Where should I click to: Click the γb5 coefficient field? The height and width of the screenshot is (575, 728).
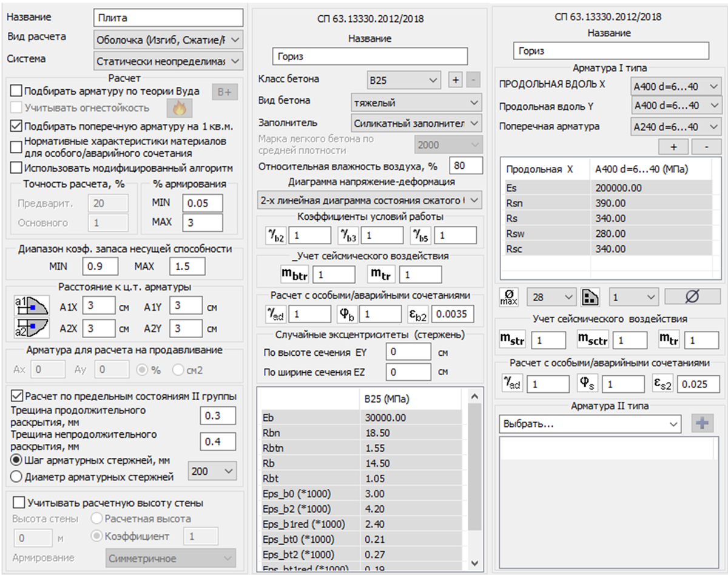(456, 235)
